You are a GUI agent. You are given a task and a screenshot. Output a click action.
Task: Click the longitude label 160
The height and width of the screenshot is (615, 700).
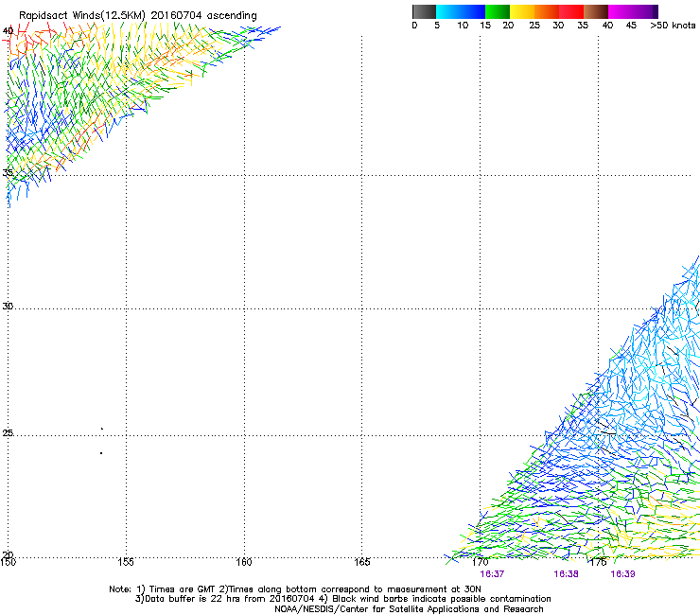244,562
